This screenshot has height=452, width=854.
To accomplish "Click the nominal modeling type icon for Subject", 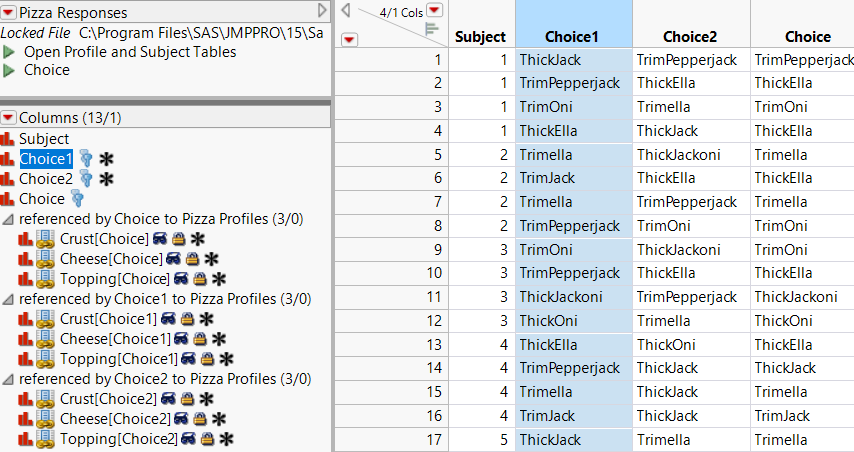I will (x=9, y=139).
